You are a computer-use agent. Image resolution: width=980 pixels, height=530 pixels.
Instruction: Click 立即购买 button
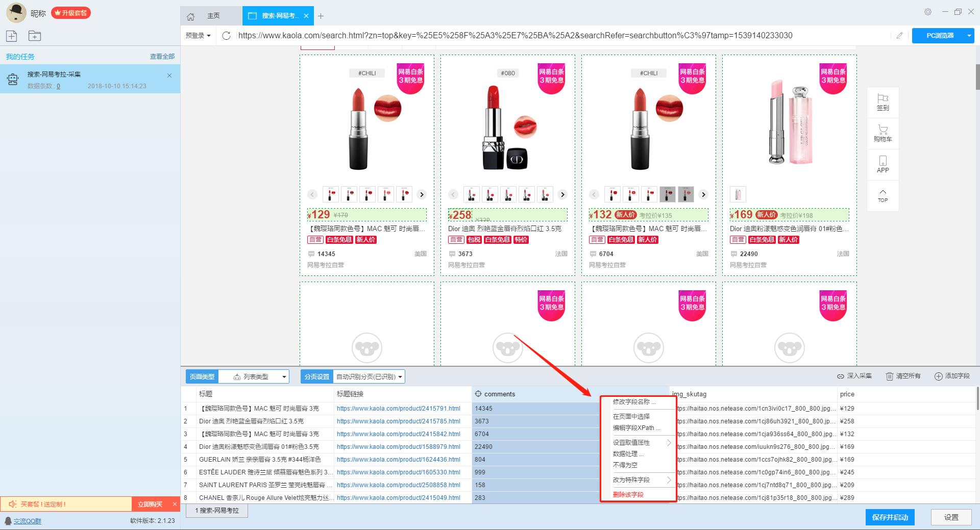pyautogui.click(x=150, y=504)
